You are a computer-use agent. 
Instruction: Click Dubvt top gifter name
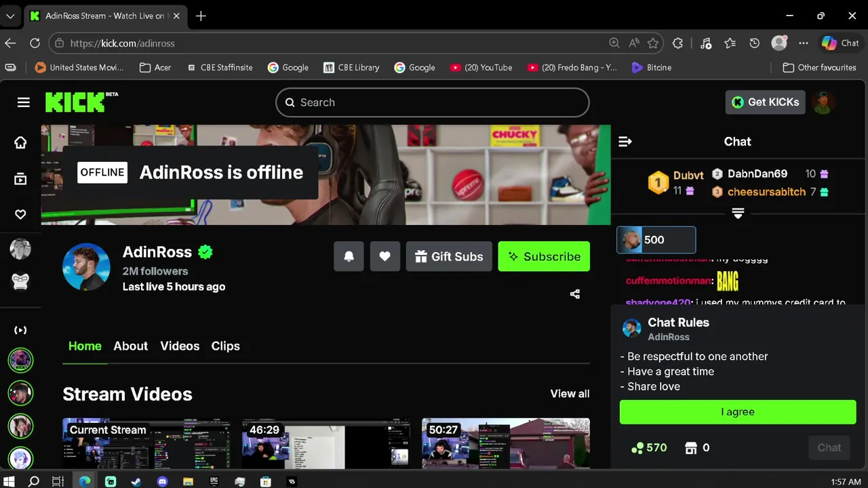point(688,176)
